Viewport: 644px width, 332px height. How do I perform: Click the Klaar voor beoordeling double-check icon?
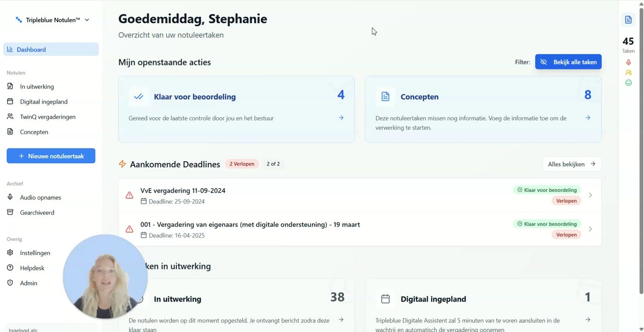pyautogui.click(x=138, y=97)
